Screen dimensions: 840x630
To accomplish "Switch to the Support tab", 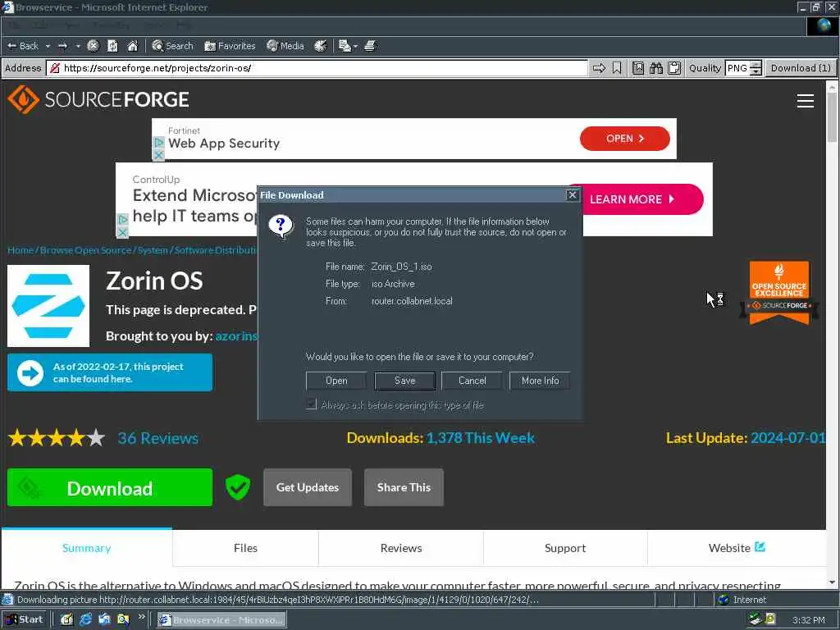I will (565, 548).
